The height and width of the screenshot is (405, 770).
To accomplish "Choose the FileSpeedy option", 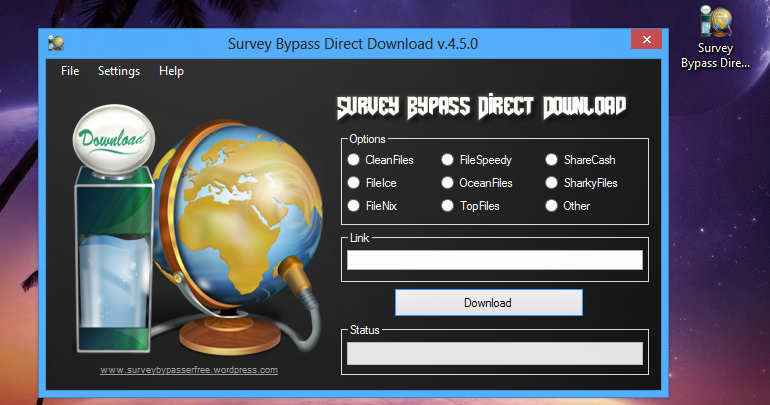I will [x=476, y=160].
